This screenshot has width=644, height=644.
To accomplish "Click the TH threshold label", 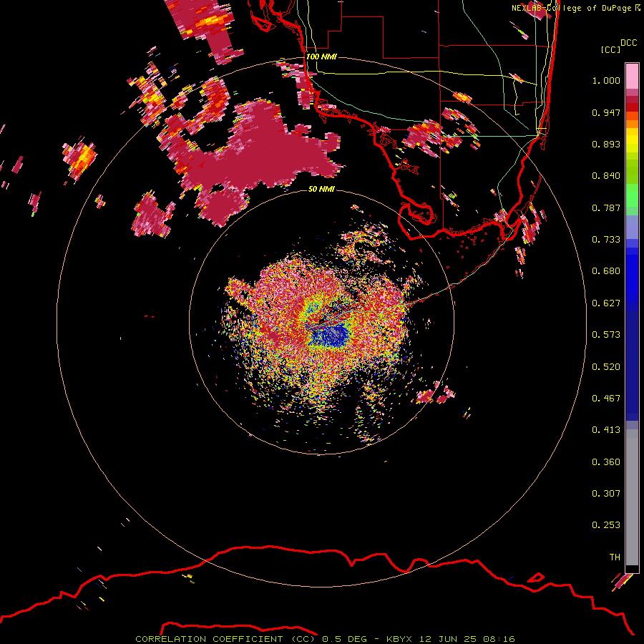I will coord(615,557).
